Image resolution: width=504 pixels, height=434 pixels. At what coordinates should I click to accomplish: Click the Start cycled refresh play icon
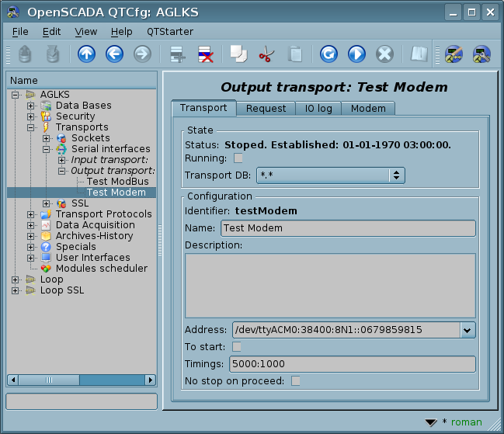point(356,54)
